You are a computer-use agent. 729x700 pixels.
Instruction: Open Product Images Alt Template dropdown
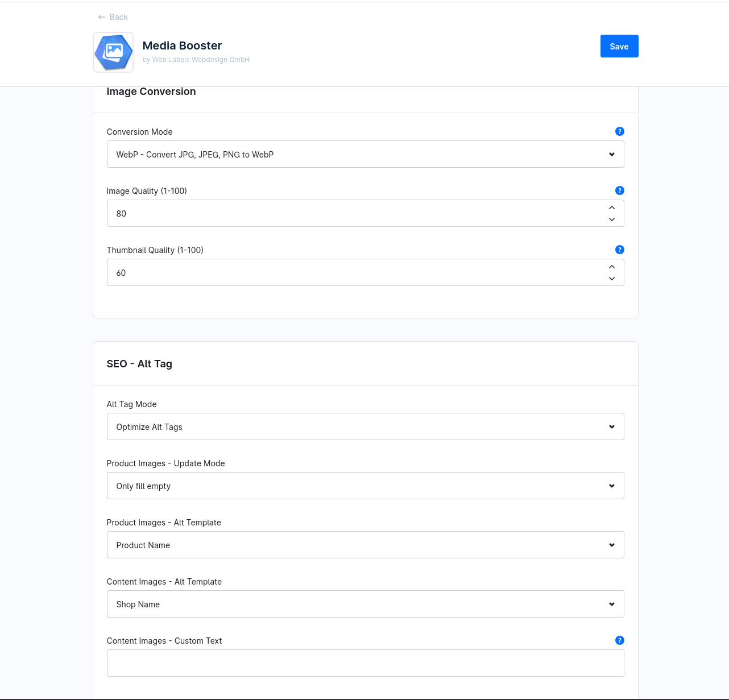point(365,545)
